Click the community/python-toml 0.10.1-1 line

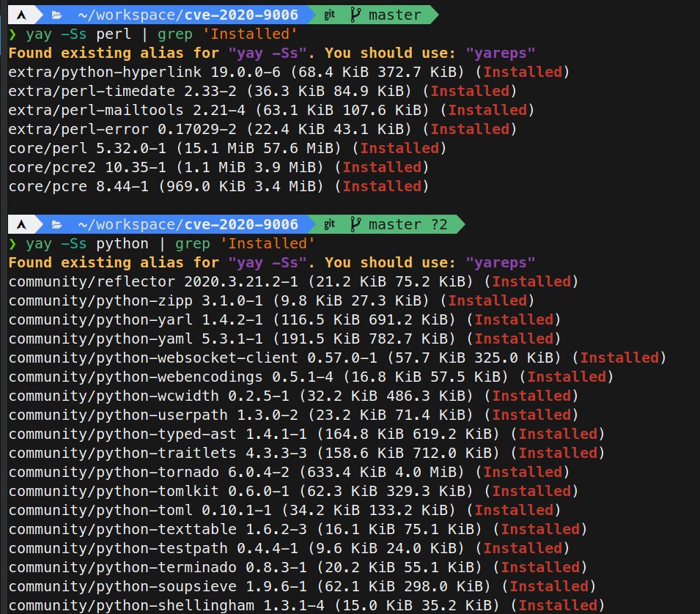(x=284, y=511)
